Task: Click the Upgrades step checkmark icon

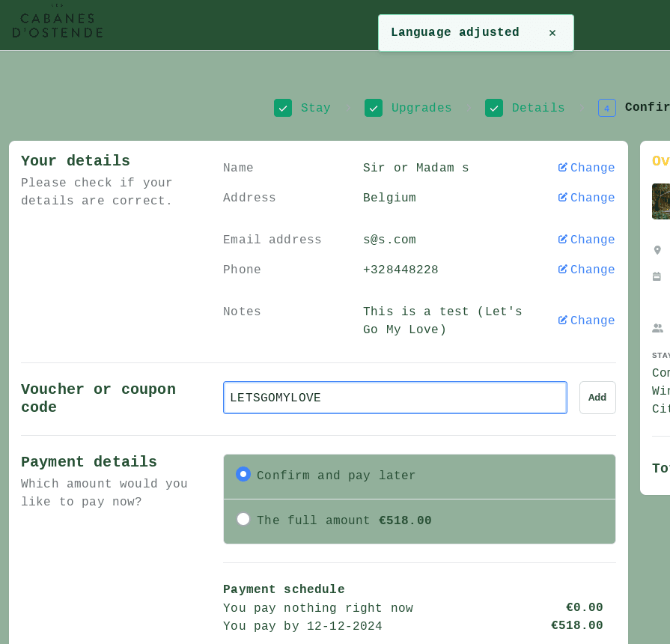Action: coord(374,108)
